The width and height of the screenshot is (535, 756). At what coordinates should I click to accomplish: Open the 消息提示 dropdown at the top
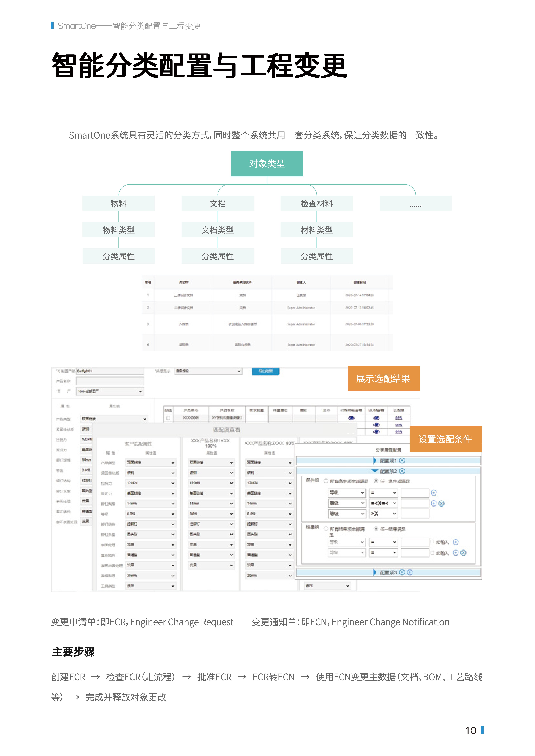pyautogui.click(x=208, y=371)
